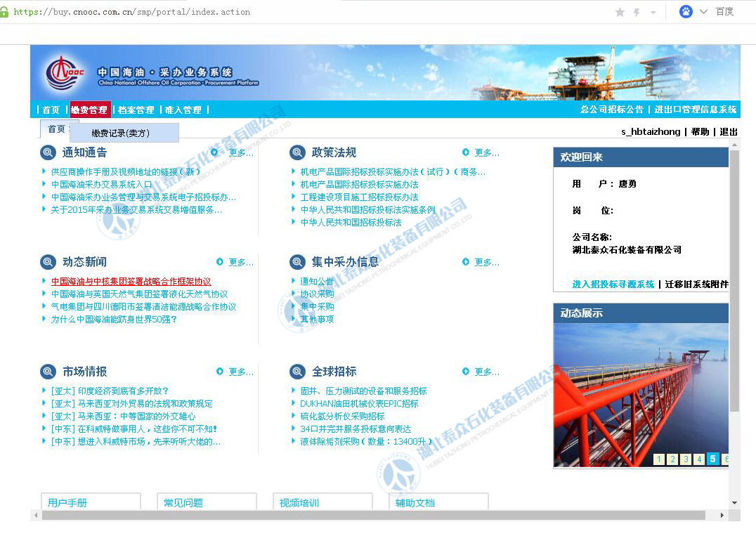Open 硫化氢分析仪采购招标 tender
Image resolution: width=756 pixels, height=550 pixels.
[342, 417]
